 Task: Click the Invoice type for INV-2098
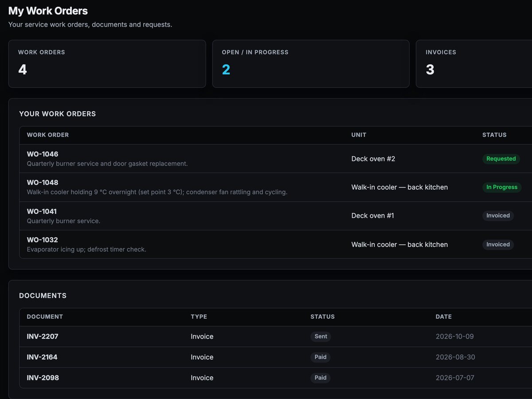(202, 378)
